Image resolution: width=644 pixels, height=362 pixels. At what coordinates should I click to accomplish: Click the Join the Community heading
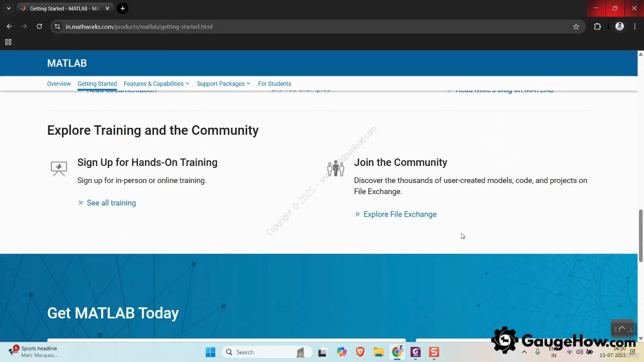[x=400, y=162]
